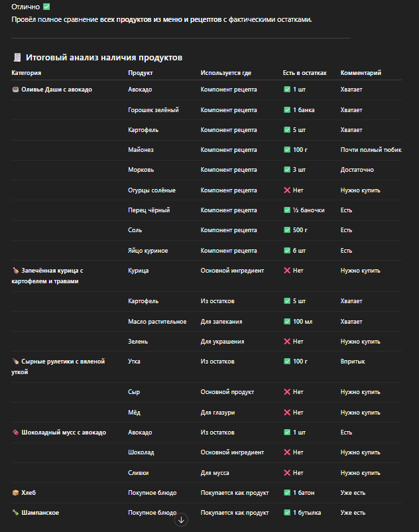Click the red cross in Курица row
The height and width of the screenshot is (532, 419).
click(287, 271)
